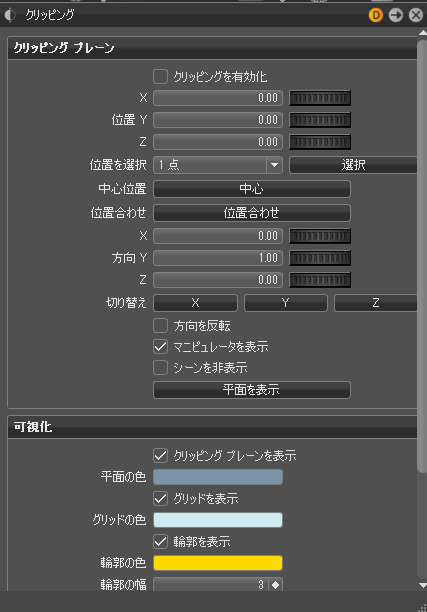Click the 選択 button

(353, 165)
